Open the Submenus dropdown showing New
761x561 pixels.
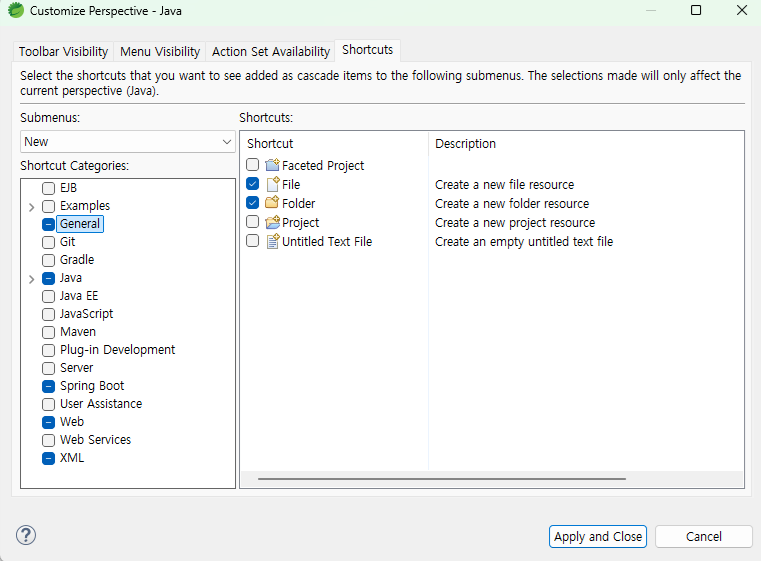click(128, 142)
